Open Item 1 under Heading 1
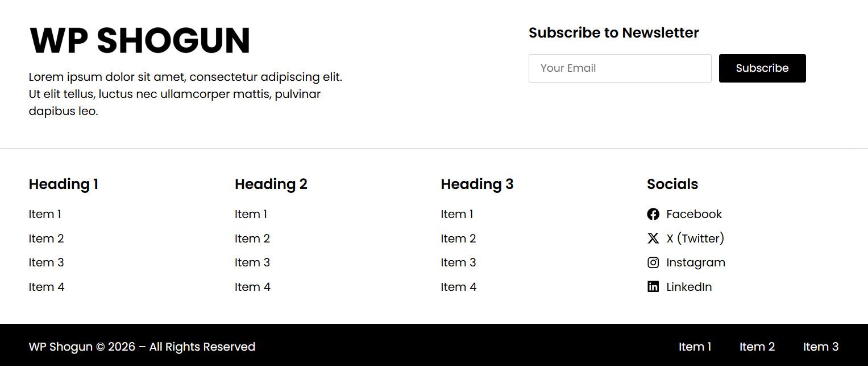Image resolution: width=868 pixels, height=366 pixels. tap(45, 214)
